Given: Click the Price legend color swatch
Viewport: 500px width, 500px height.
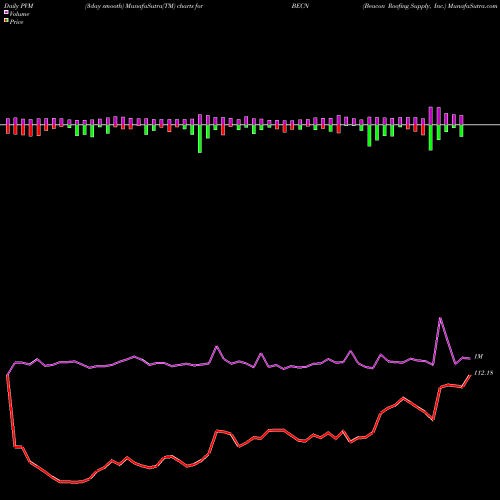Looking at the screenshot, I should click(6, 21).
